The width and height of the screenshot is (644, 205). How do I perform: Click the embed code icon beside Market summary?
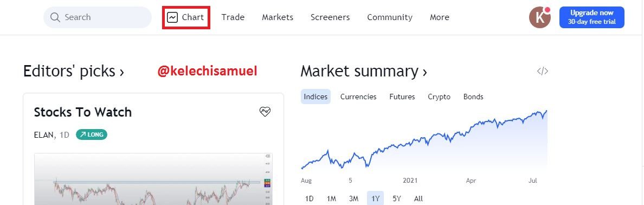coord(543,71)
